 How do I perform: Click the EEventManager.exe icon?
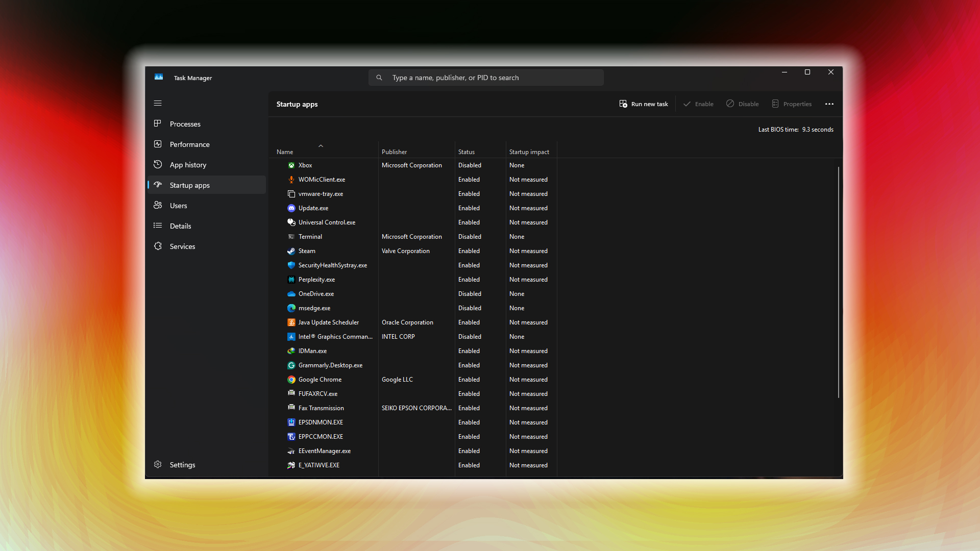coord(291,451)
